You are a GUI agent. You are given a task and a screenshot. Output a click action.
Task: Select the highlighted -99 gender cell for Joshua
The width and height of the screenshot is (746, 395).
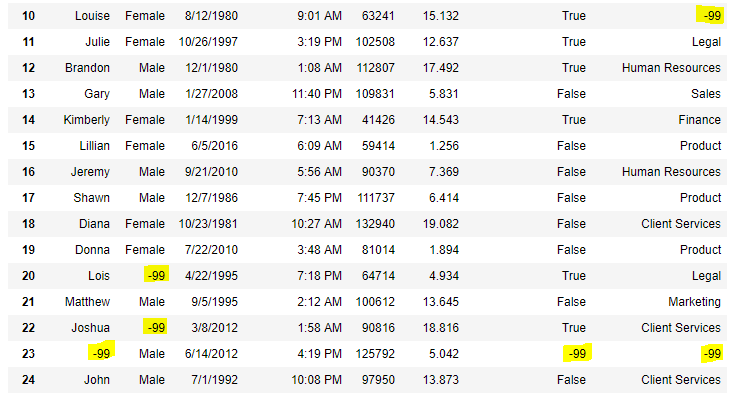click(157, 327)
